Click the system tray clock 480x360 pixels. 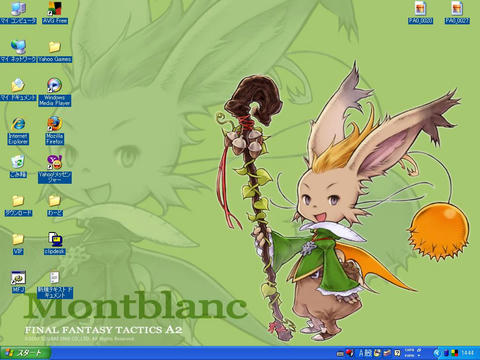point(468,353)
